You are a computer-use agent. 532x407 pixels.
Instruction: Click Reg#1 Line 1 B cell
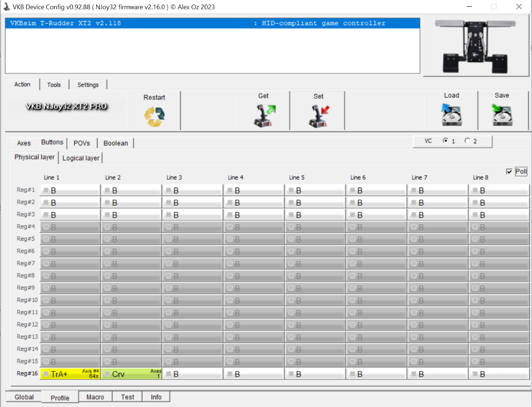(x=70, y=190)
